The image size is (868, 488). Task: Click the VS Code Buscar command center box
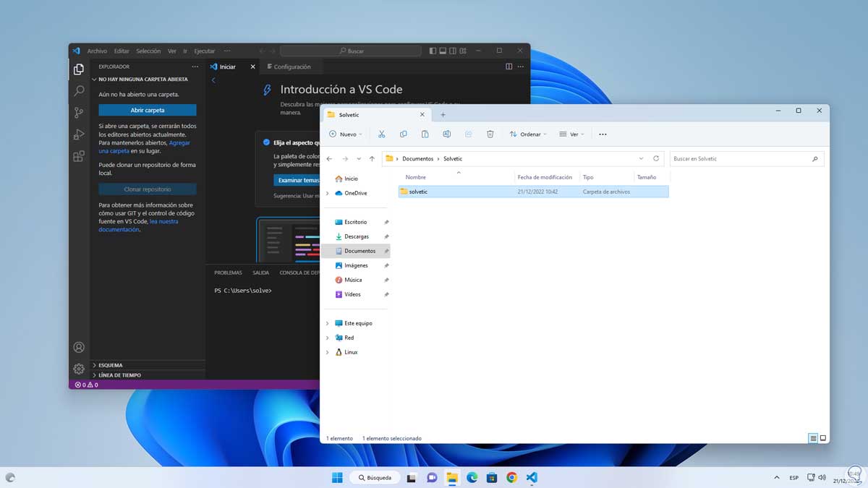click(x=351, y=51)
